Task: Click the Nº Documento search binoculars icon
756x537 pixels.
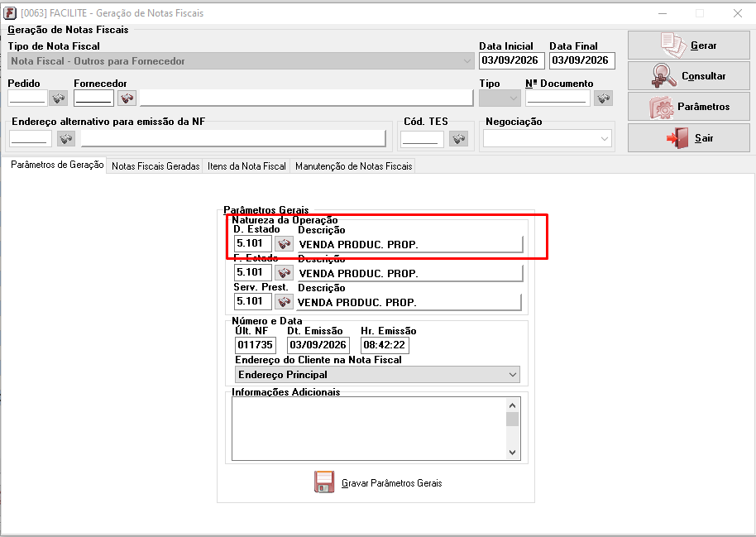Action: click(603, 98)
